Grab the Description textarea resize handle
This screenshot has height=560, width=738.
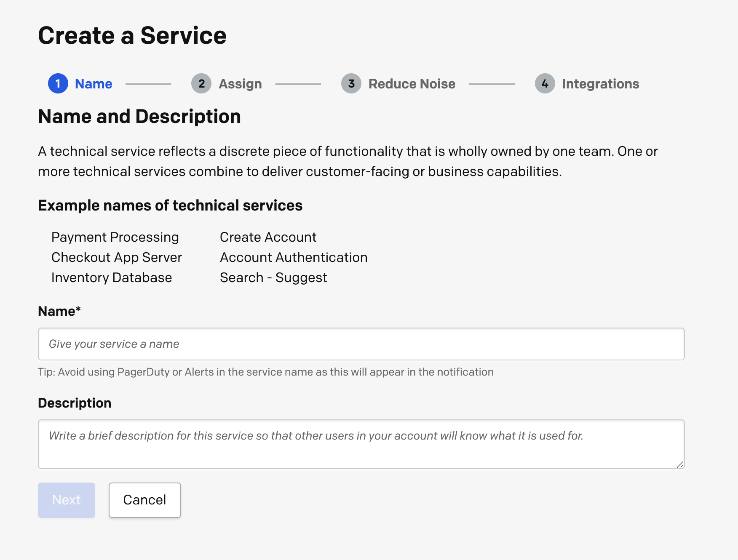[680, 464]
